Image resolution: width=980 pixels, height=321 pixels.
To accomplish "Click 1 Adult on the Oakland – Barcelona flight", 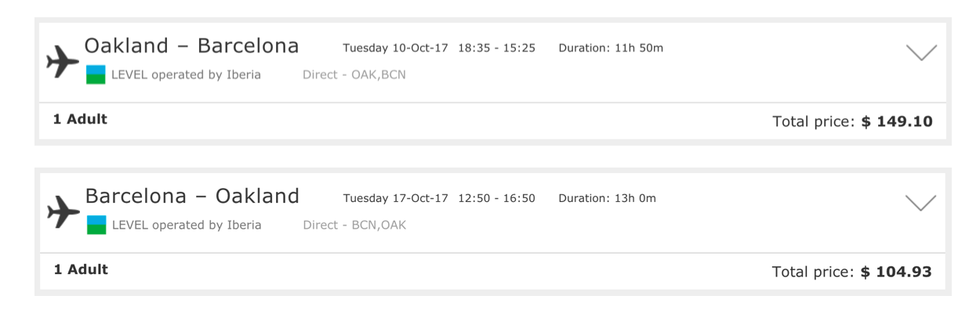I will pyautogui.click(x=80, y=120).
